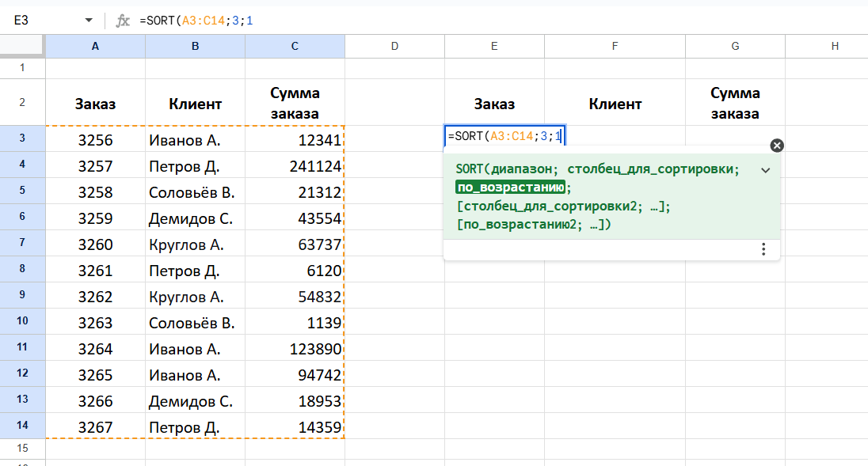Select column C header
The image size is (868, 466).
tap(295, 47)
